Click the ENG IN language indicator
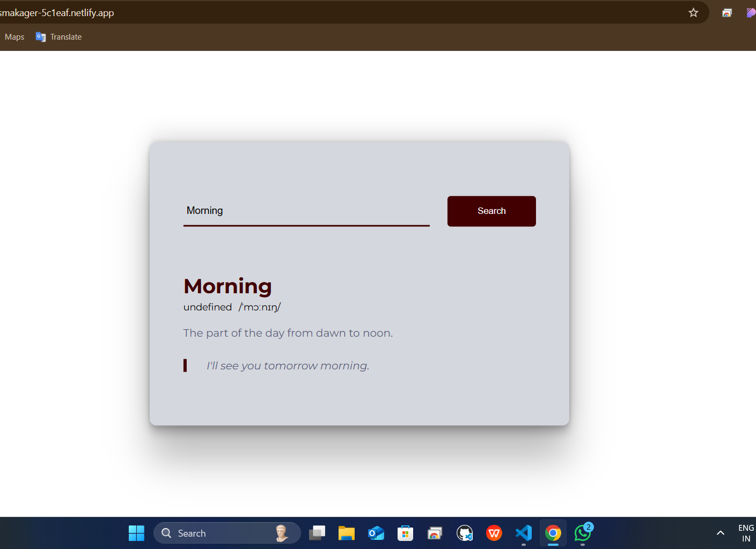Screen dimensions: 756x549 coord(746,533)
